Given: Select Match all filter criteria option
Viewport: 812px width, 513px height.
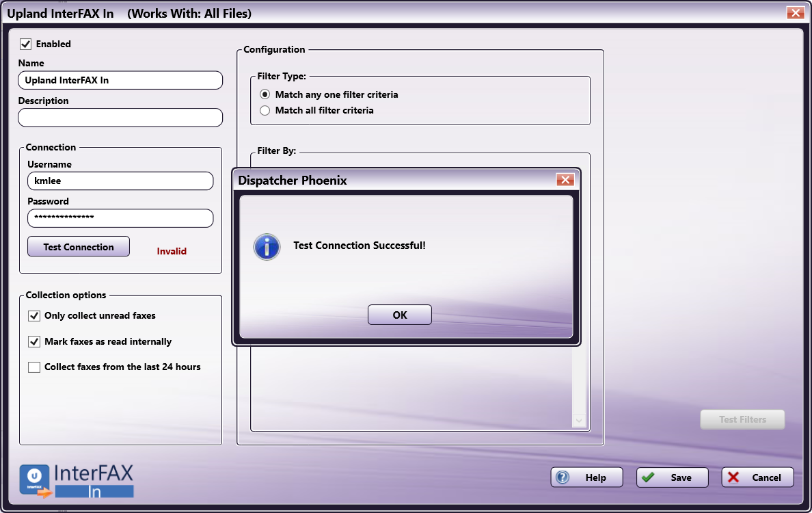Looking at the screenshot, I should (x=265, y=110).
